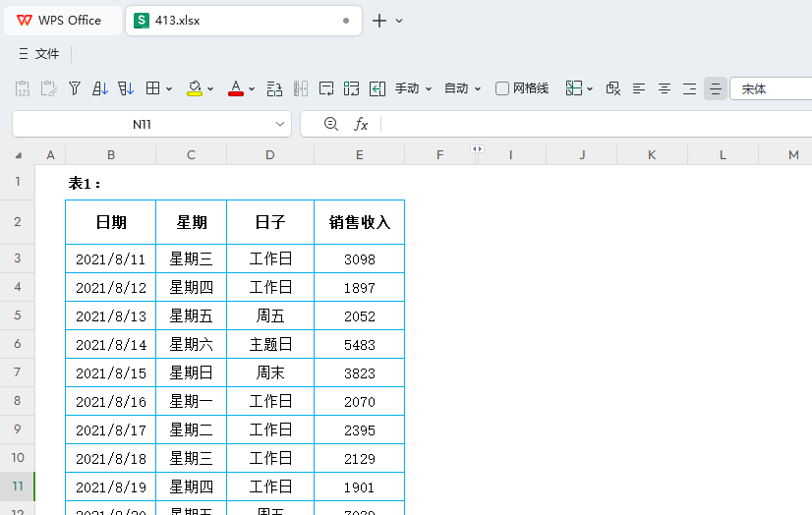Select the 主题日 cell
This screenshot has width=812, height=515.
(270, 344)
